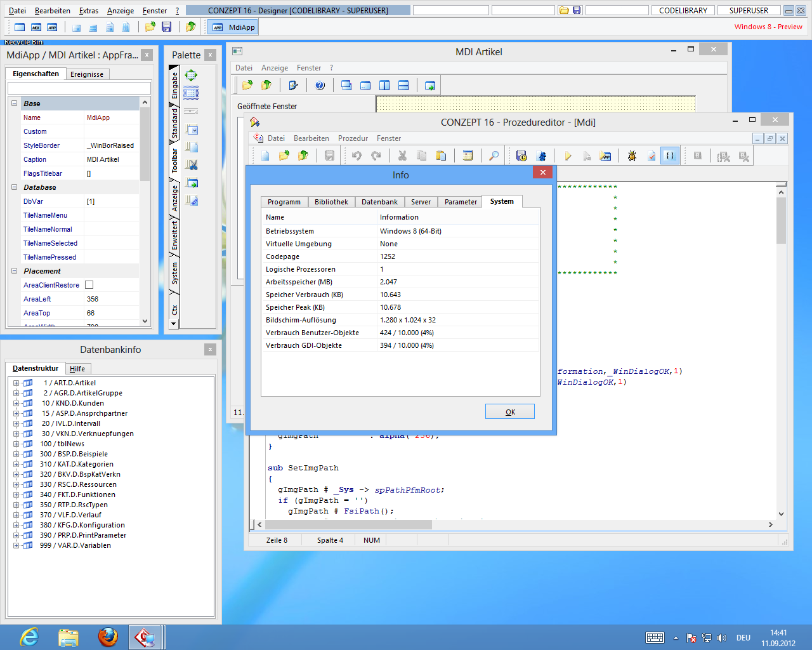Toggle the curly braces button in editor toolbar
Viewport: 812px width, 650px height.
point(670,156)
